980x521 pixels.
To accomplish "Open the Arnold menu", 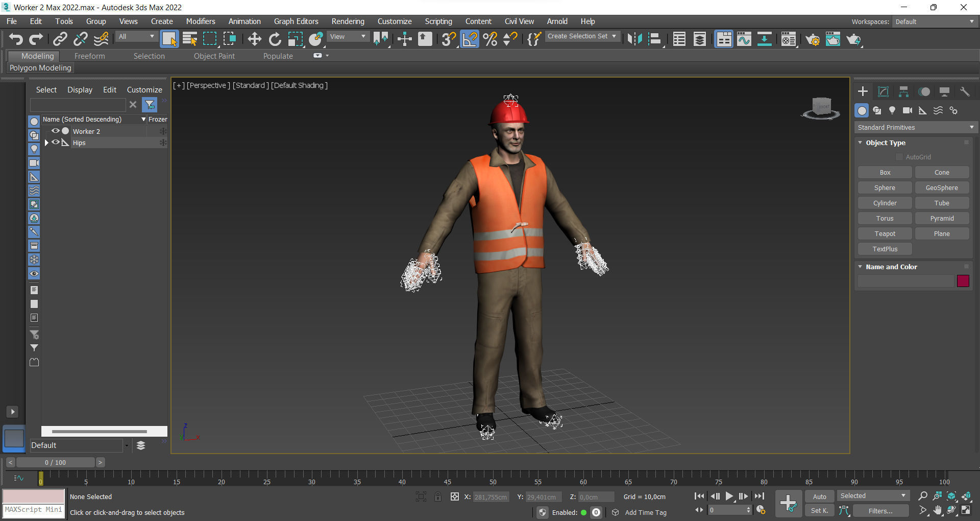I will coord(557,21).
